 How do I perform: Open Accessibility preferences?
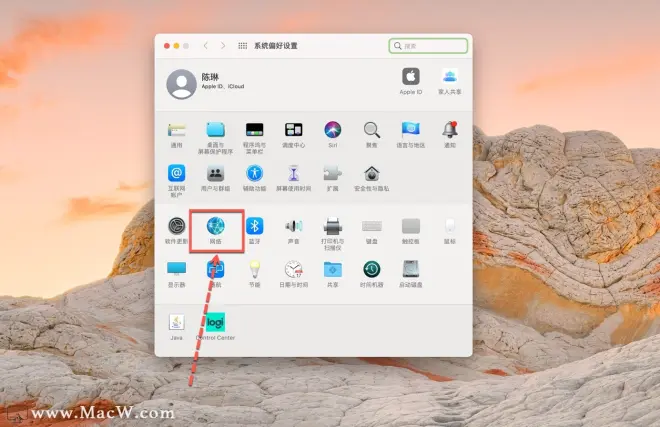point(254,173)
